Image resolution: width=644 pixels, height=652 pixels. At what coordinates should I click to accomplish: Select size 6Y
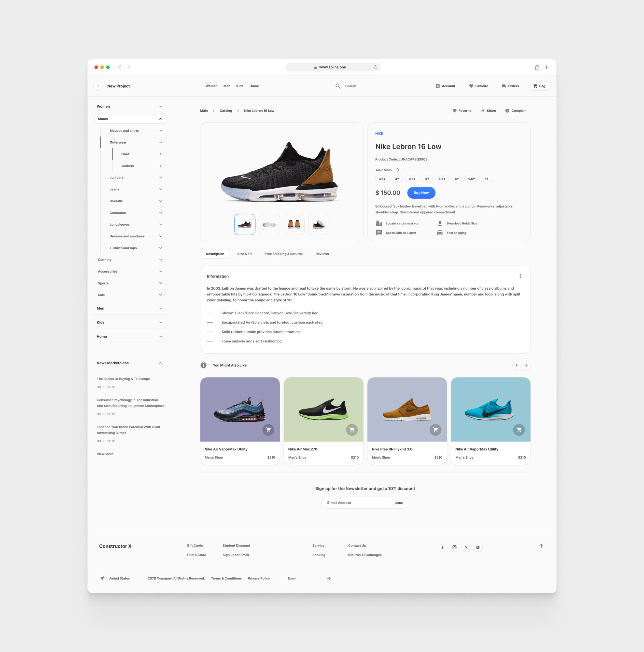click(x=457, y=179)
